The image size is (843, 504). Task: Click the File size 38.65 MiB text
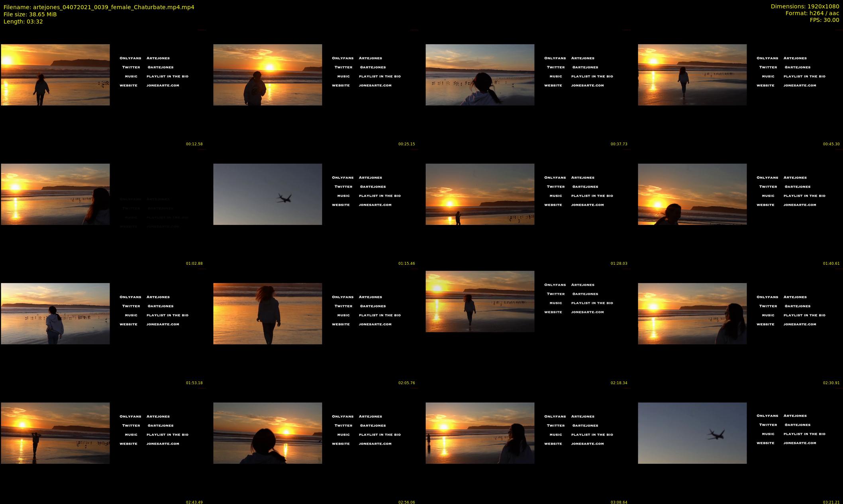pos(30,14)
